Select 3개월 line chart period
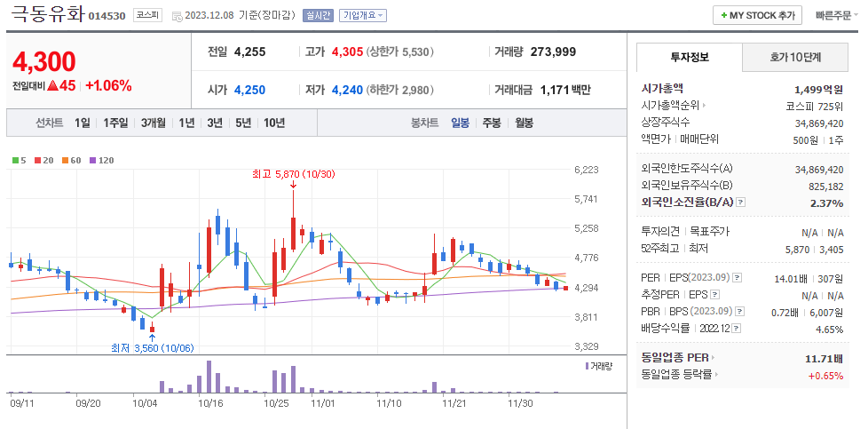The width and height of the screenshot is (868, 429). pyautogui.click(x=154, y=123)
